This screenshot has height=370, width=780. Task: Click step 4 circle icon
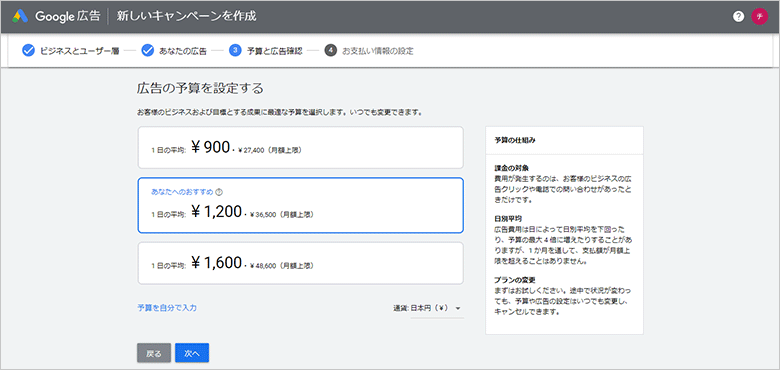coord(331,50)
